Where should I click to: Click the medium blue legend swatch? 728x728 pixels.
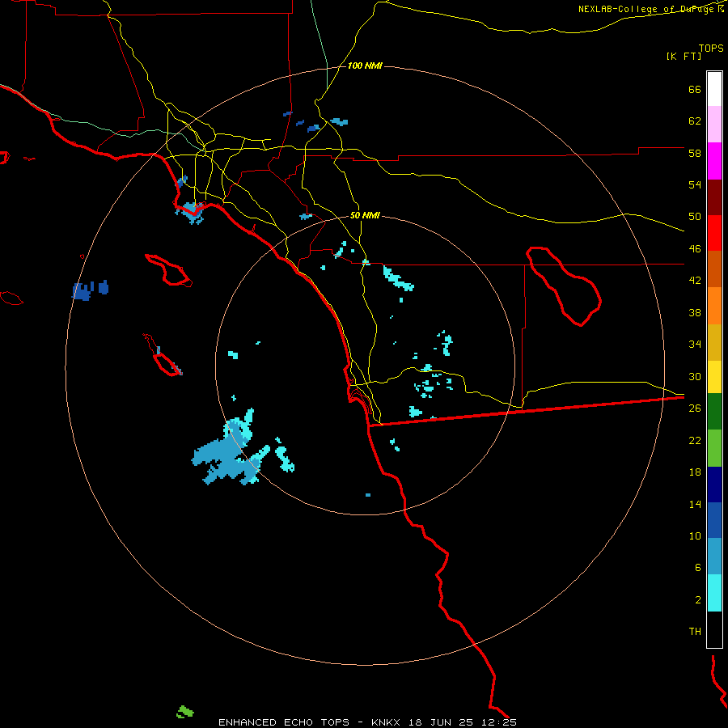(714, 520)
